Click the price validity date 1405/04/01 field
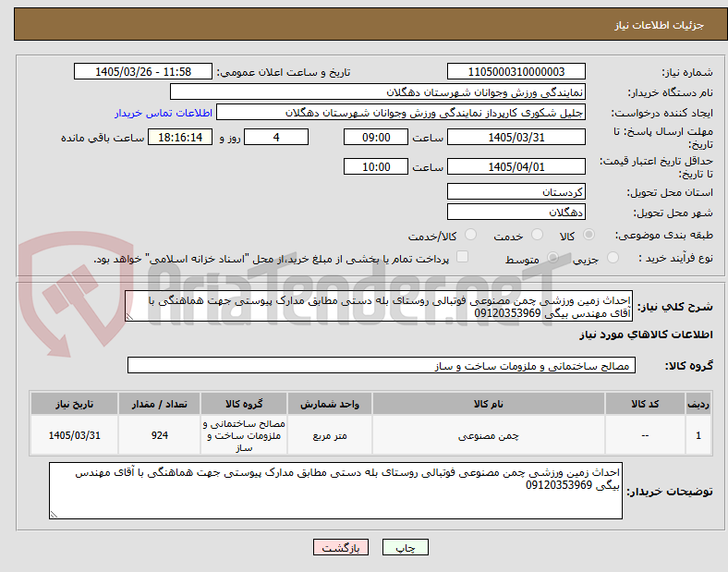 point(516,166)
